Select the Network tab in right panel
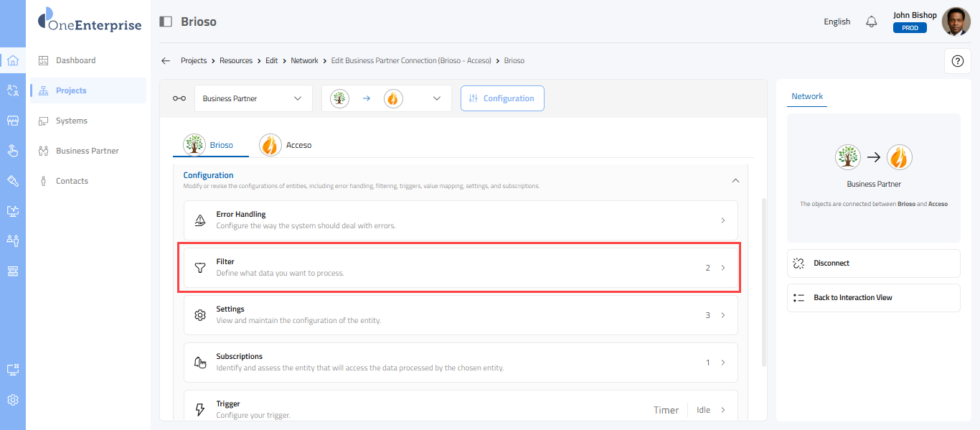This screenshot has height=430, width=980. [x=807, y=96]
